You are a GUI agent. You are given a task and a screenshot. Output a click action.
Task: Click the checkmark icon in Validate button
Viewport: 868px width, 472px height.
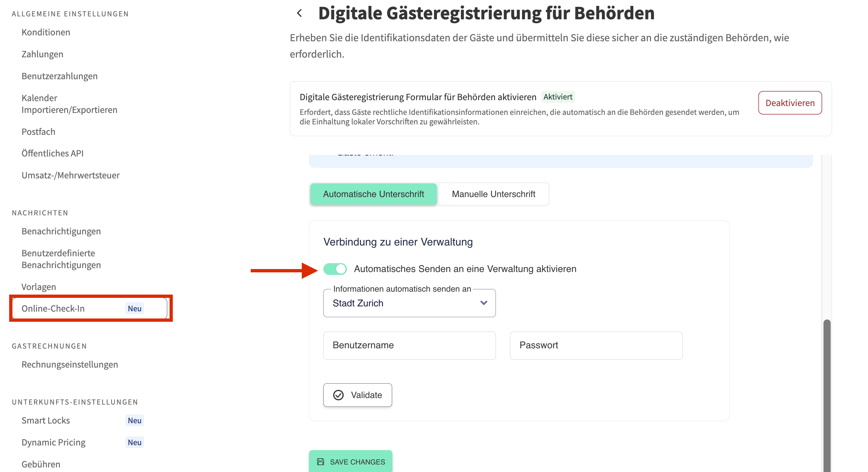(x=338, y=395)
